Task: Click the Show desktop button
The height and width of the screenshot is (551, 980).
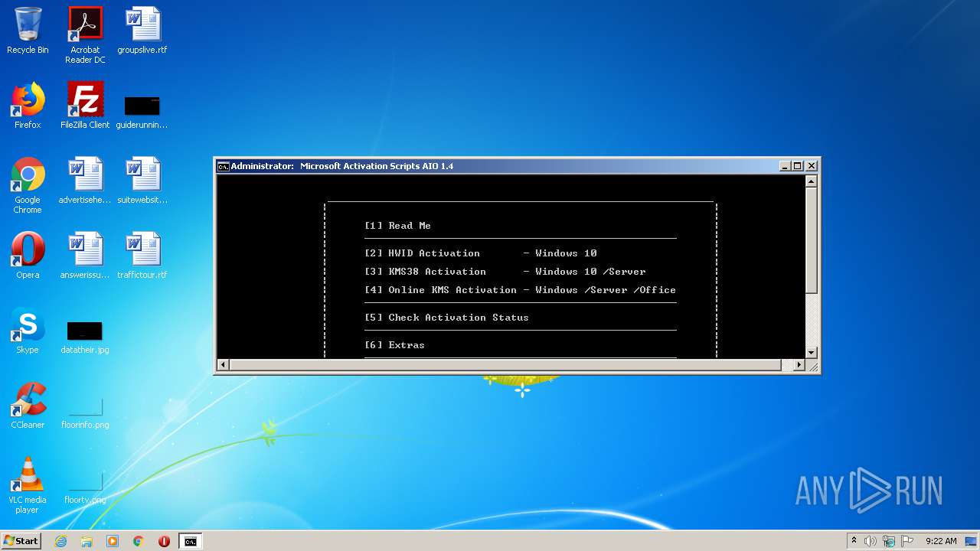Action: (x=972, y=541)
